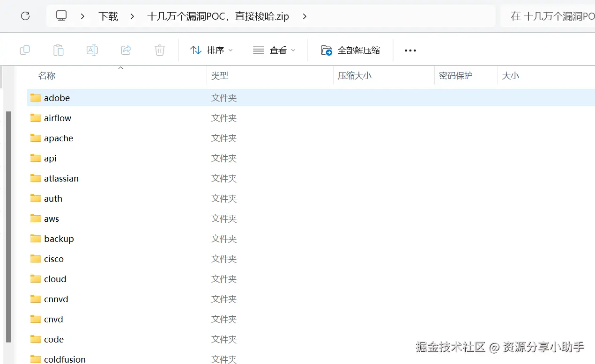Select the cnvd folder icon

click(36, 319)
